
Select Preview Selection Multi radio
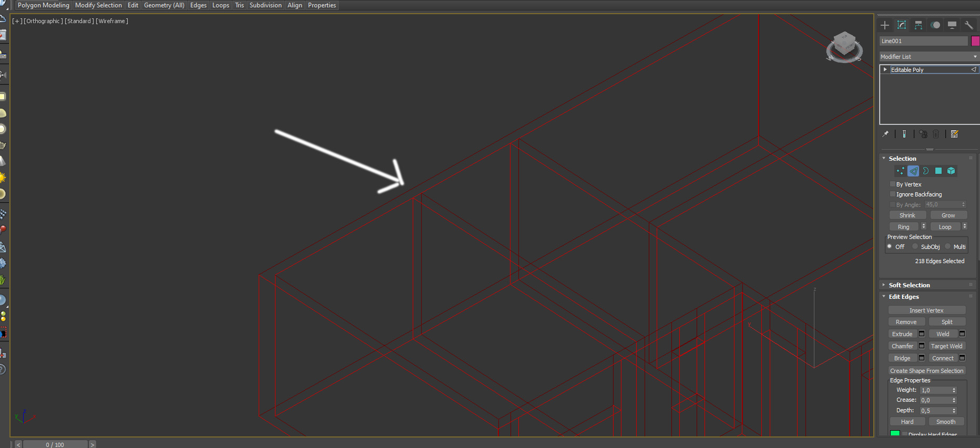tap(948, 246)
